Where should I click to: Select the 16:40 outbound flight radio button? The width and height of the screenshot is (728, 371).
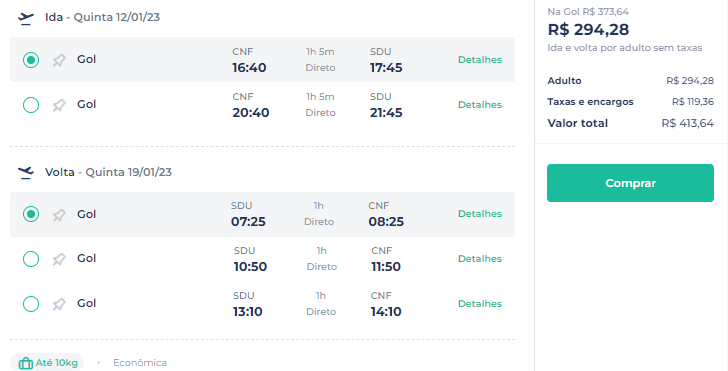coord(31,60)
